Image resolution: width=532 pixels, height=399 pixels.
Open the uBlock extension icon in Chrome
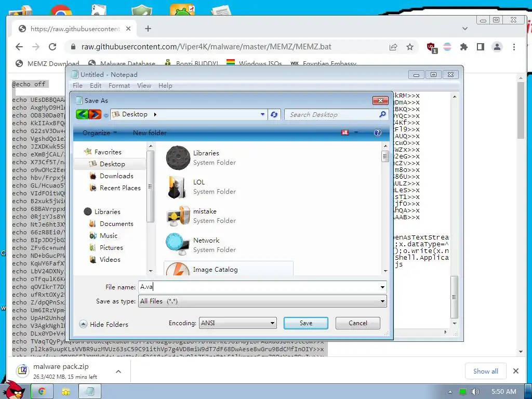coord(431,47)
